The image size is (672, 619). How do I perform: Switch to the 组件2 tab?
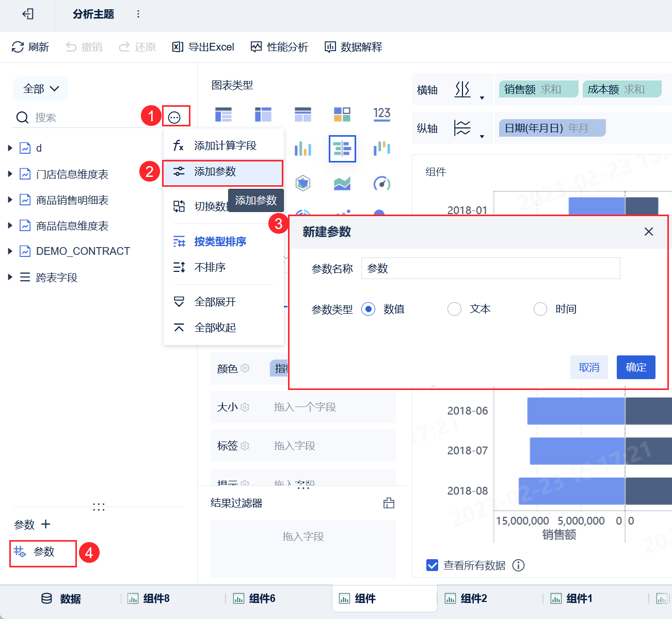[466, 598]
